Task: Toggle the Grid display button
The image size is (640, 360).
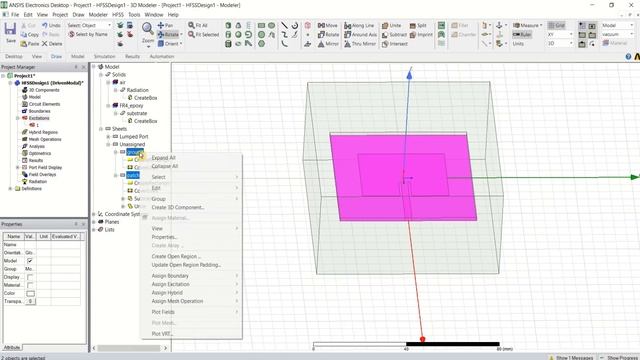Action: tap(557, 25)
